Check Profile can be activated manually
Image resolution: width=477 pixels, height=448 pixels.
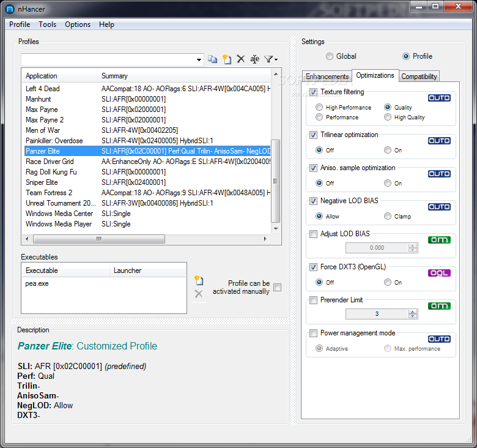click(x=277, y=287)
